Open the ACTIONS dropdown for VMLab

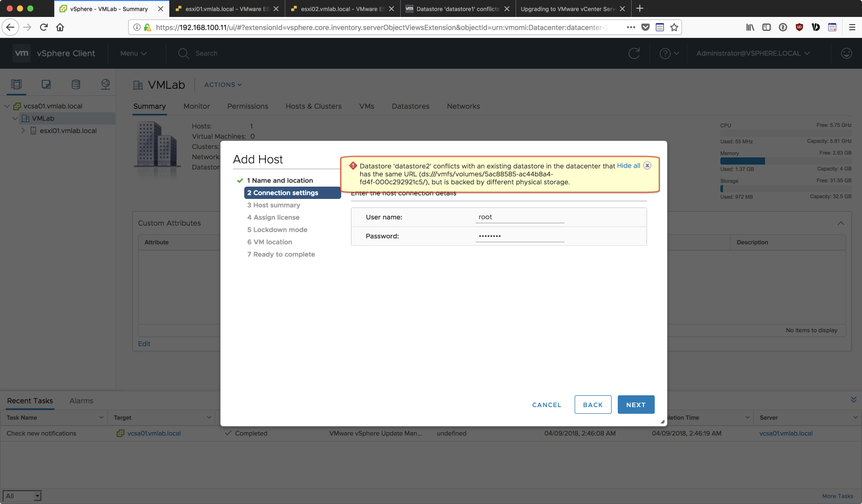[223, 85]
